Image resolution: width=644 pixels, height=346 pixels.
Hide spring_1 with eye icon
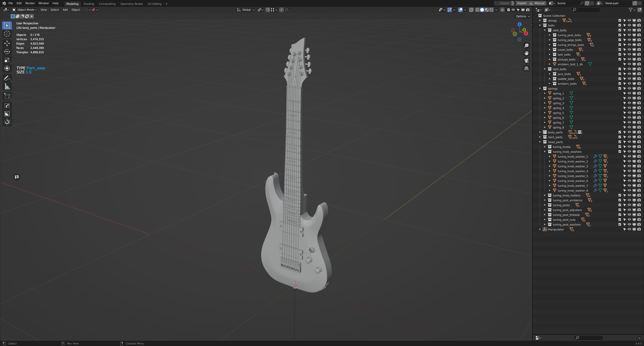coord(629,93)
